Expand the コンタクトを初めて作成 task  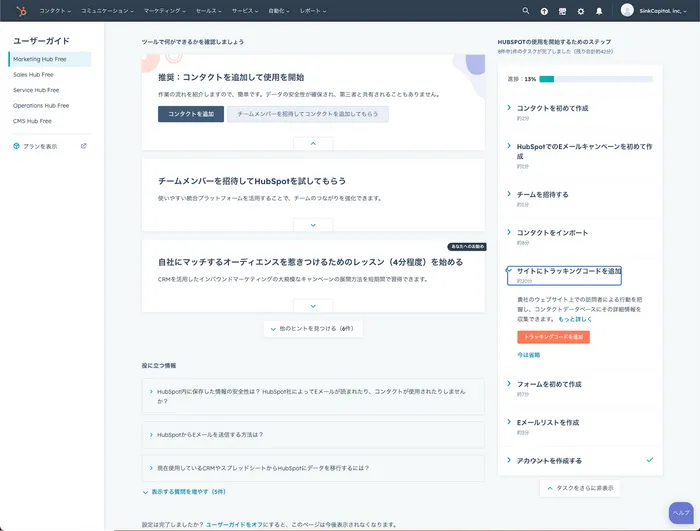point(552,108)
